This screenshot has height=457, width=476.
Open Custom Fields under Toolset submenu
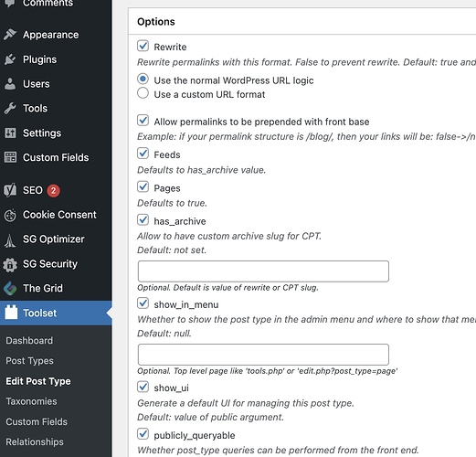[x=37, y=421]
